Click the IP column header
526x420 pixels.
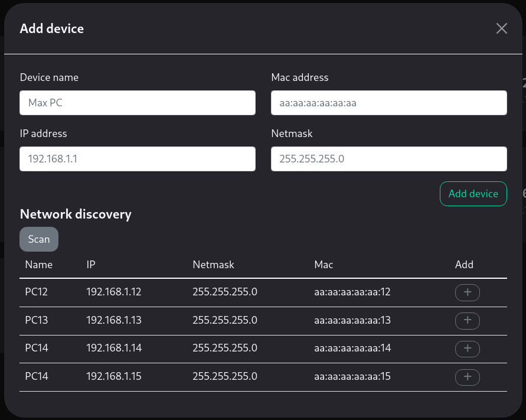(x=91, y=265)
